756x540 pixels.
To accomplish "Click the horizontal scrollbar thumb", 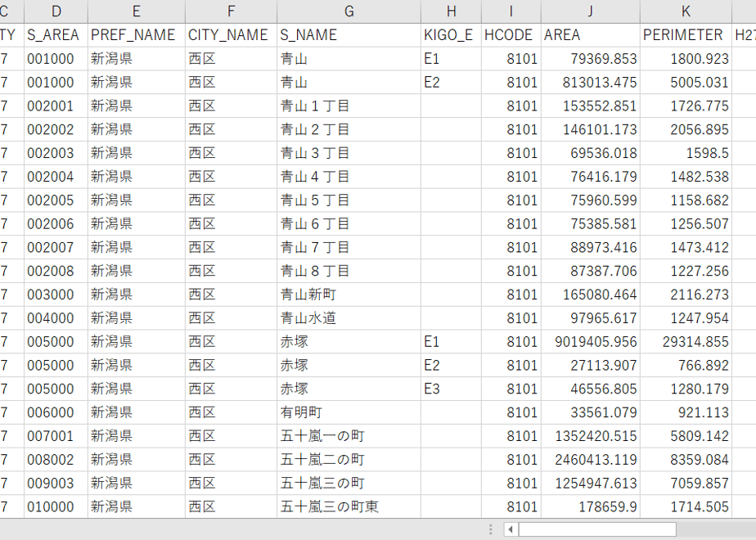I will (597, 529).
